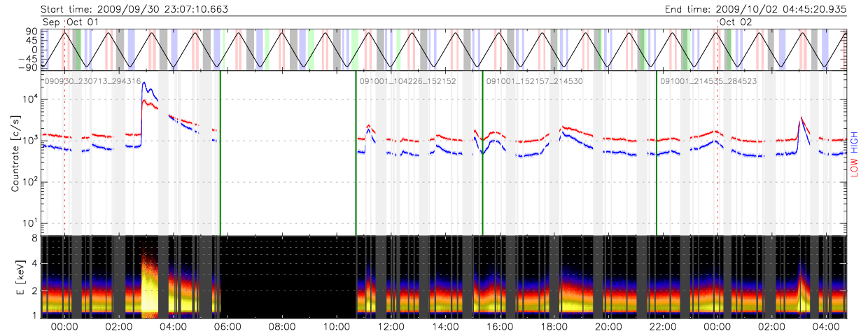Click the 06:00 time axis tick

click(x=227, y=326)
